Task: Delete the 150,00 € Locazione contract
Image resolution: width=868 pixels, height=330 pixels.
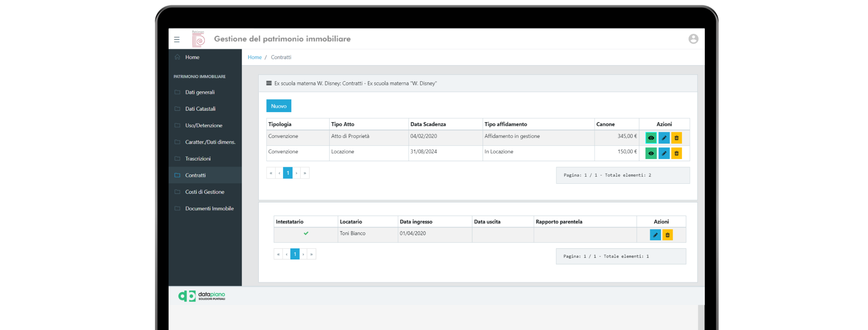Action: [676, 153]
